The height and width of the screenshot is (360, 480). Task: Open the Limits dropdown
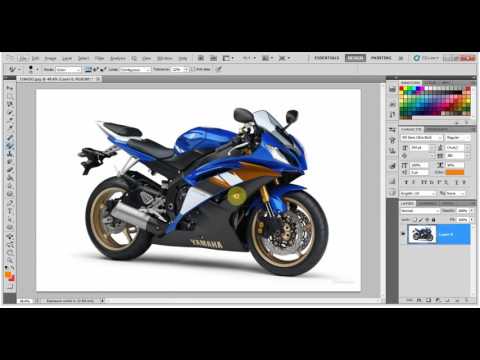[x=135, y=70]
